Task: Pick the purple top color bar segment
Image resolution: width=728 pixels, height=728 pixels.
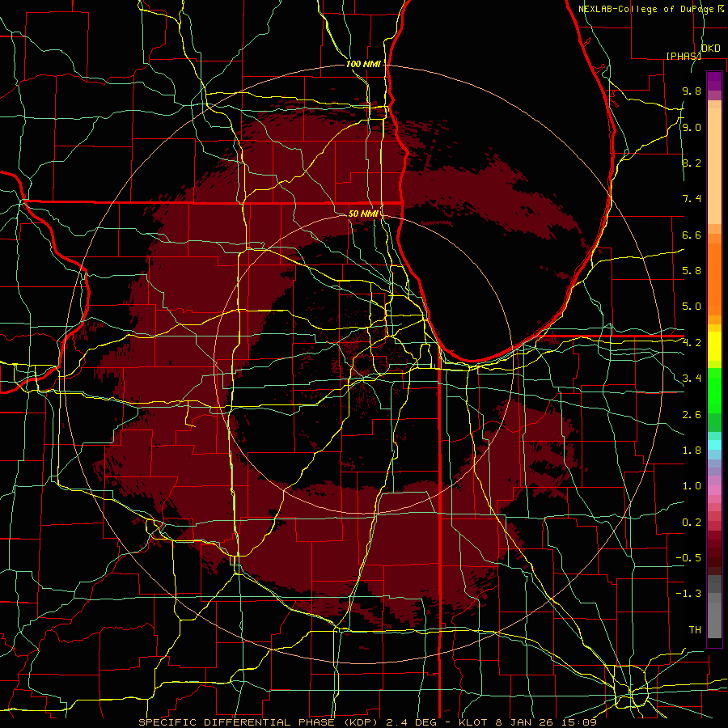Action: pyautogui.click(x=714, y=81)
